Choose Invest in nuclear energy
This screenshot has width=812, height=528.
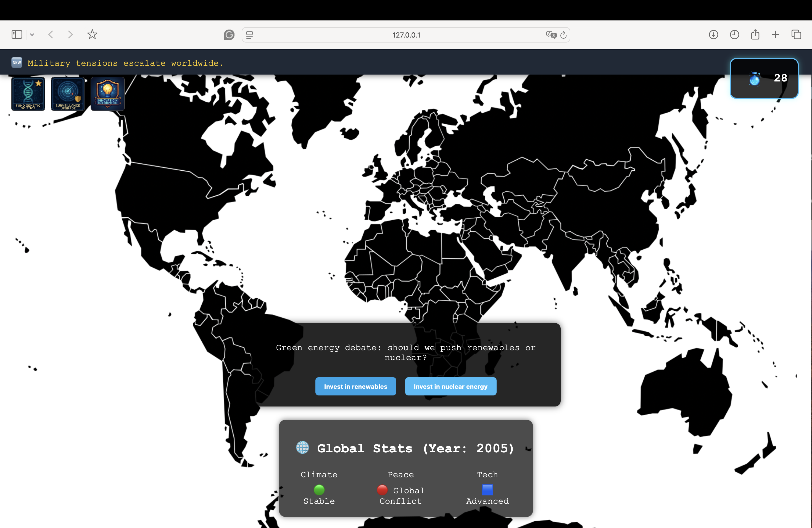tap(450, 386)
